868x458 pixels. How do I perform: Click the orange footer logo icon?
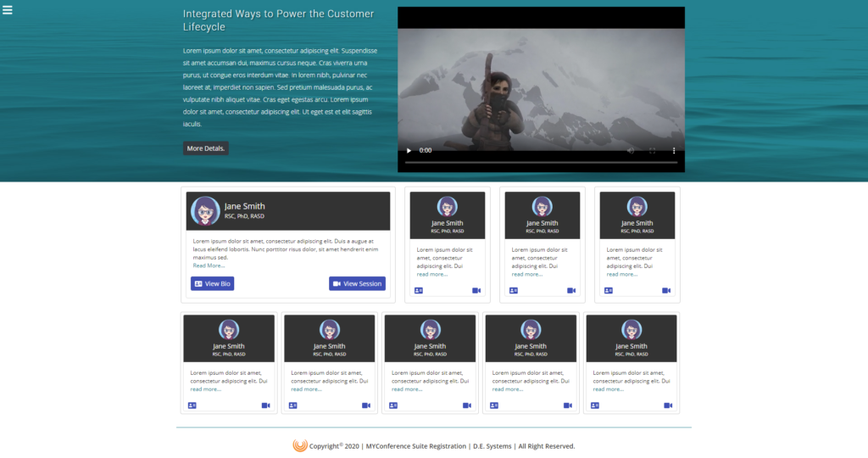tap(300, 445)
